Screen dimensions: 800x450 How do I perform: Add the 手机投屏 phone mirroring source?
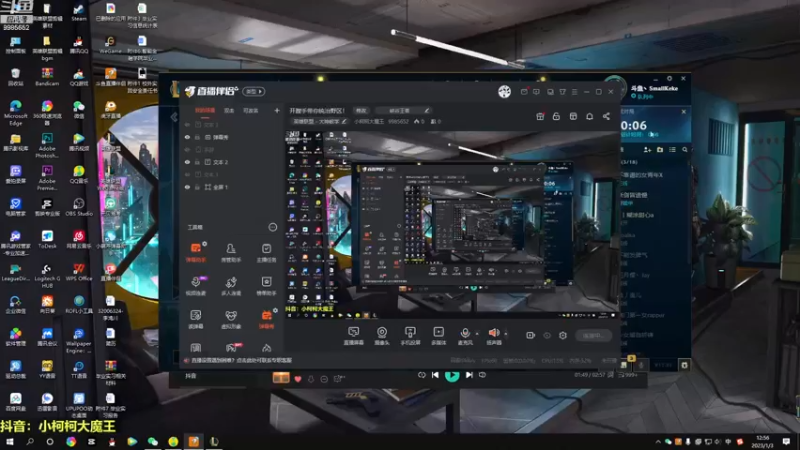(x=410, y=336)
